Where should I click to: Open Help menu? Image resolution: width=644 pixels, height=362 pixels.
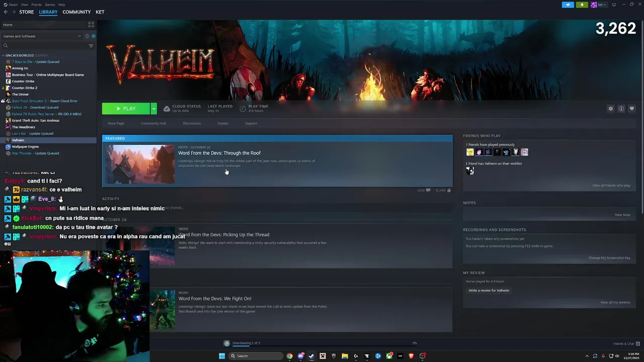tap(61, 5)
